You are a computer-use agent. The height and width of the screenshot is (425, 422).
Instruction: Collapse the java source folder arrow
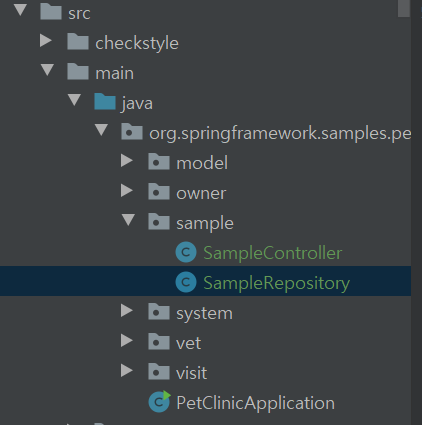(74, 100)
